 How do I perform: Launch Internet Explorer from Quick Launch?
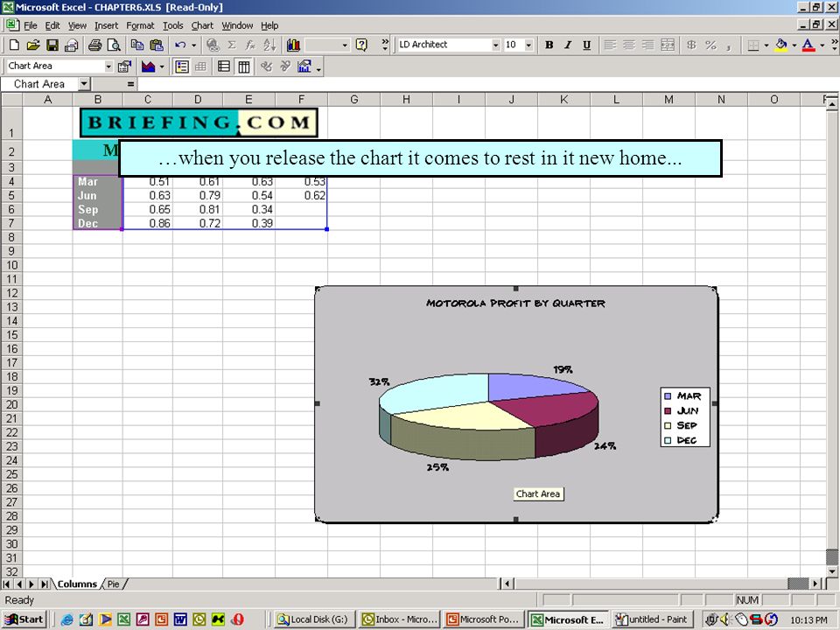click(x=67, y=619)
